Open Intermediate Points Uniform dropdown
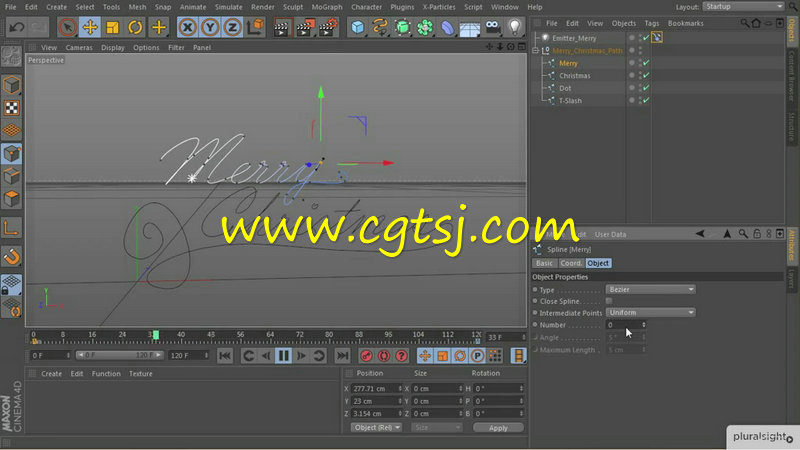Image resolution: width=800 pixels, height=450 pixels. pyautogui.click(x=651, y=312)
